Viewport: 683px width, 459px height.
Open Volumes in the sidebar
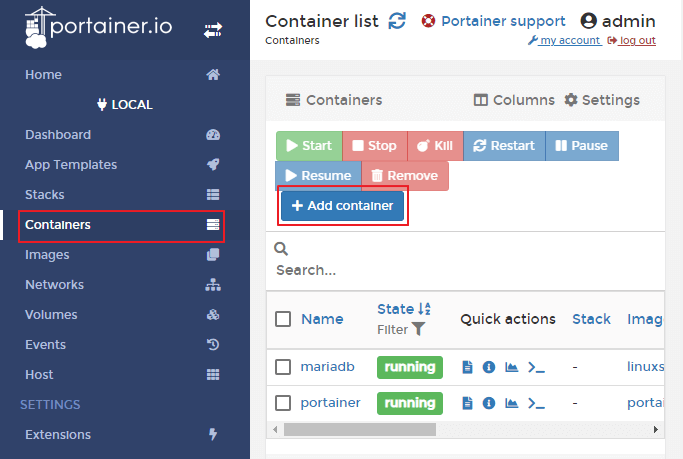pyautogui.click(x=51, y=314)
